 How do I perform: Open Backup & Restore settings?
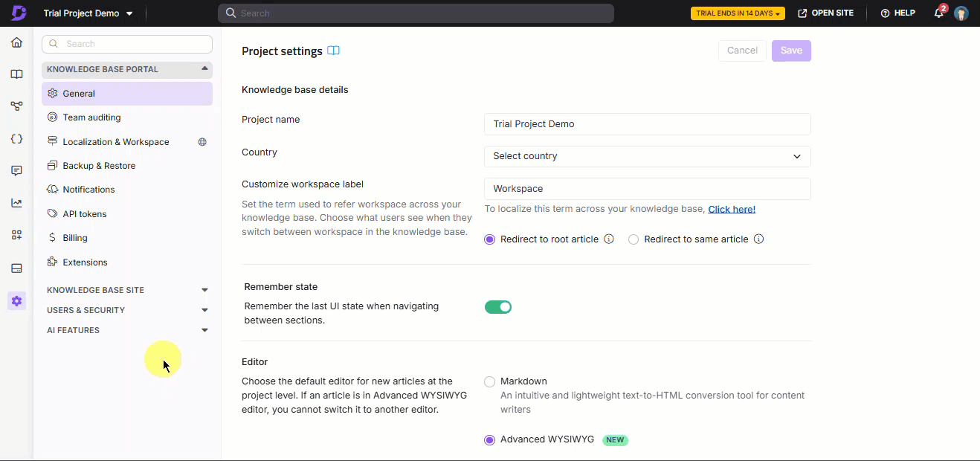(99, 166)
